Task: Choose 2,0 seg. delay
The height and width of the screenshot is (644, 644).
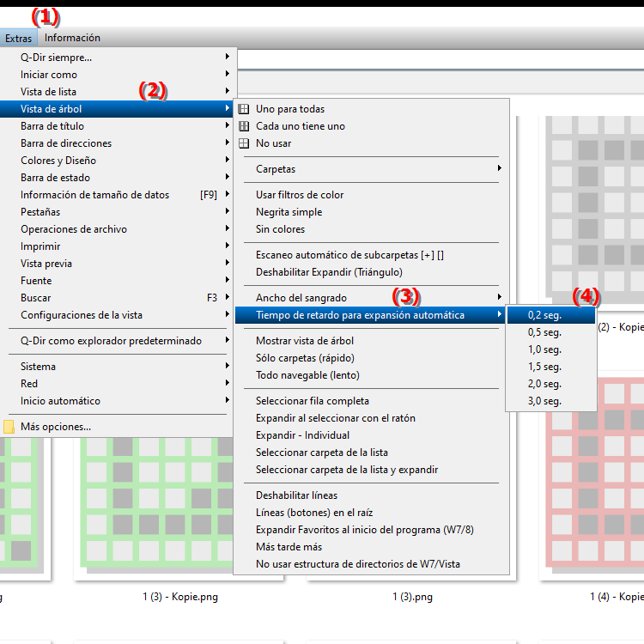Action: pos(551,384)
